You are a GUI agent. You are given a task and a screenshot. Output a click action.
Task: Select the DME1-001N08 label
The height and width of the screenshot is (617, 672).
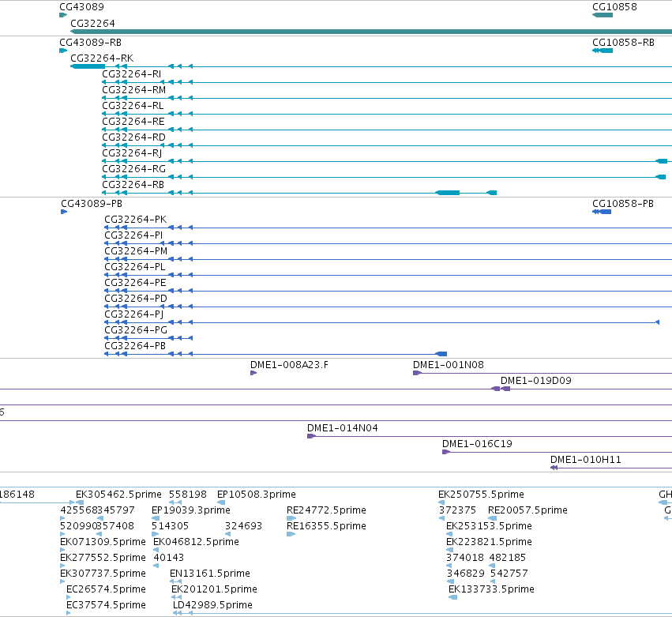(x=449, y=365)
